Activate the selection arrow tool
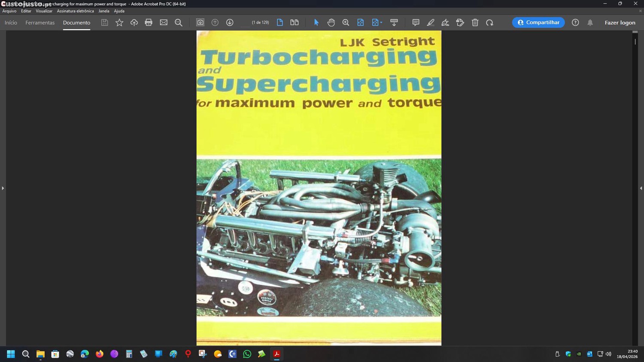The width and height of the screenshot is (644, 362). point(316,22)
